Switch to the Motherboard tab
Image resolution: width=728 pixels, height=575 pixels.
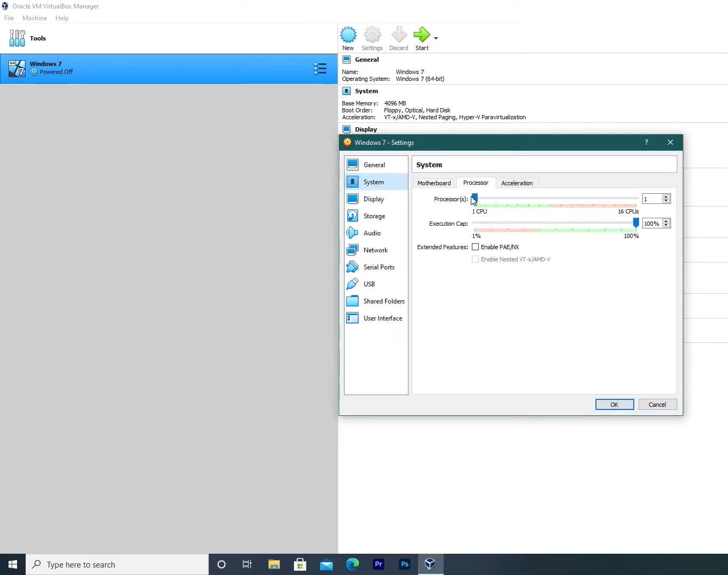(x=434, y=183)
